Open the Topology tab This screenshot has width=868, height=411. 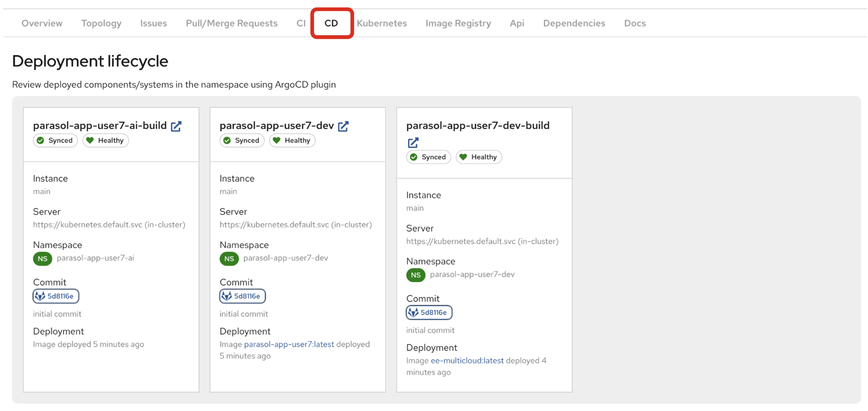tap(101, 23)
